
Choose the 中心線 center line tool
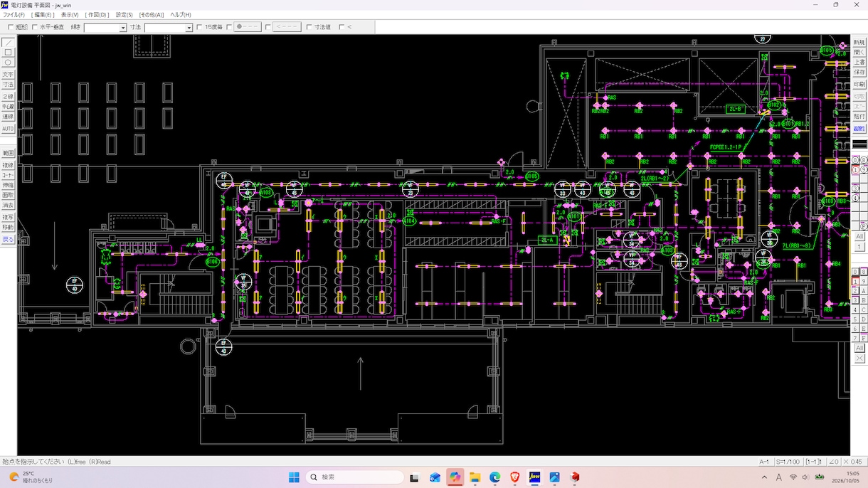pyautogui.click(x=8, y=107)
